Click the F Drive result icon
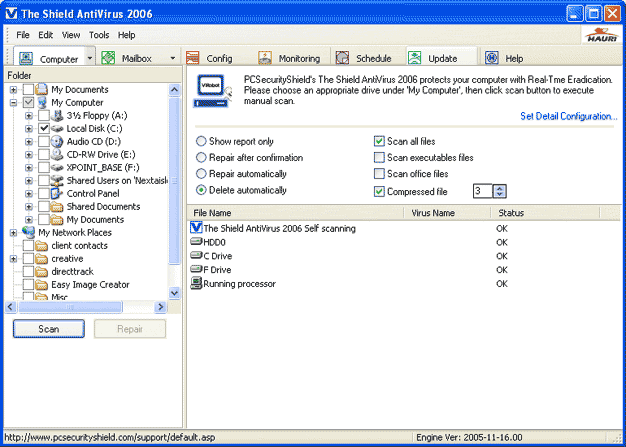 [196, 269]
